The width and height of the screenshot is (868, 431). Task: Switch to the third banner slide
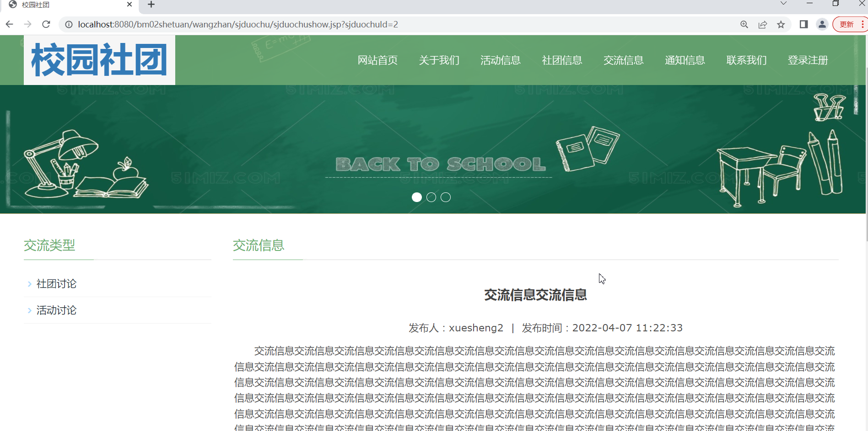446,197
